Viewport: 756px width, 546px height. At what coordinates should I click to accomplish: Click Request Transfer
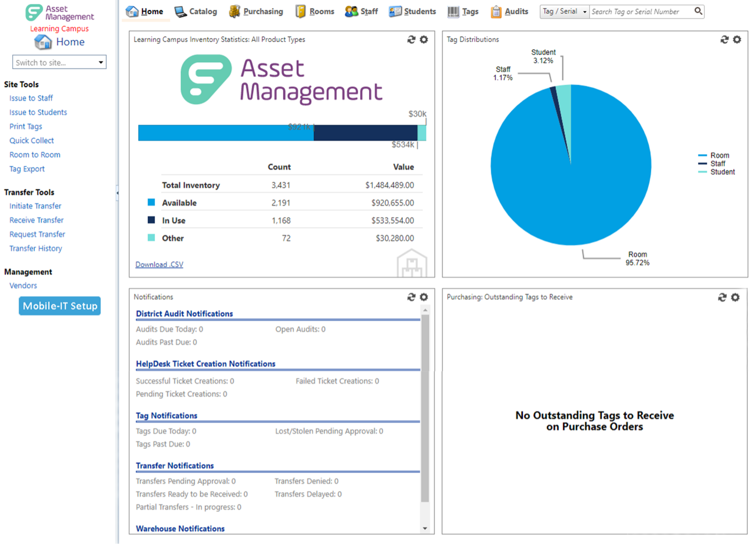coord(38,234)
